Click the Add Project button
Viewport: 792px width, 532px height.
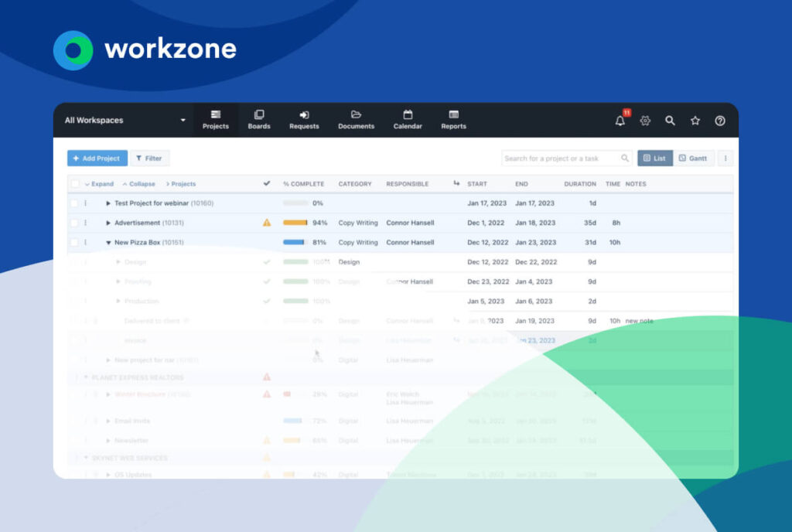pyautogui.click(x=96, y=158)
